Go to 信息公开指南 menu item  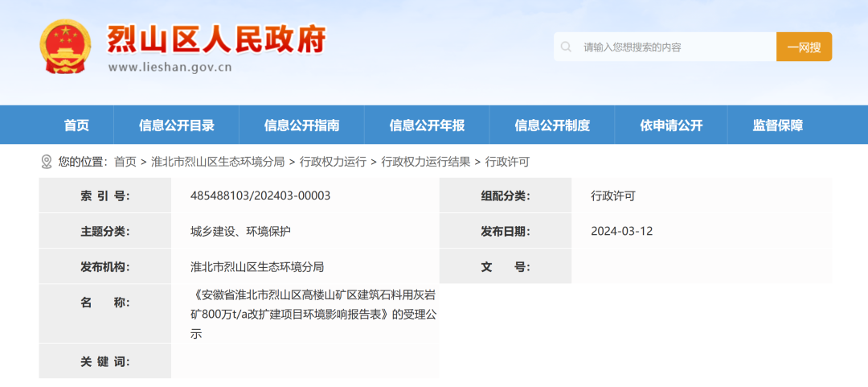[301, 126]
